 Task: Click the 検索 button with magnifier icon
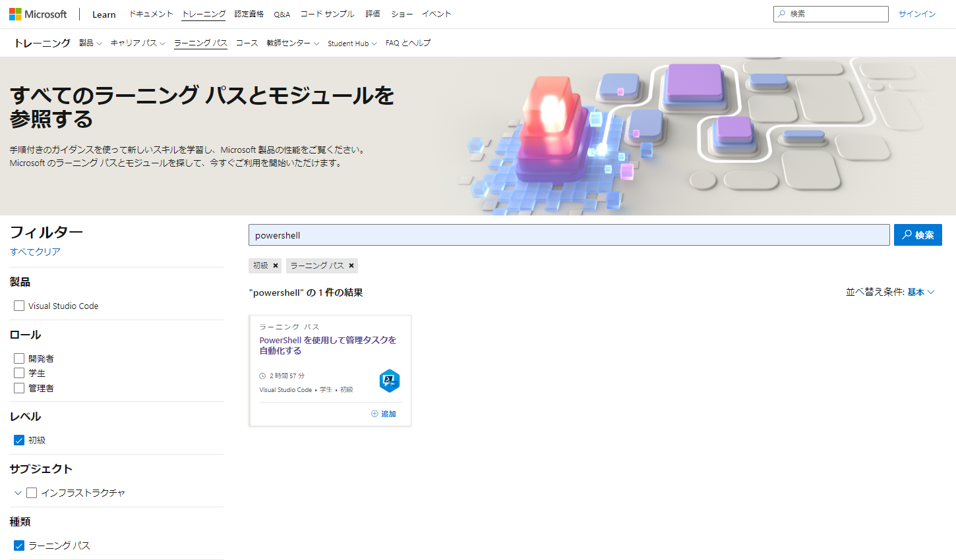(x=918, y=235)
